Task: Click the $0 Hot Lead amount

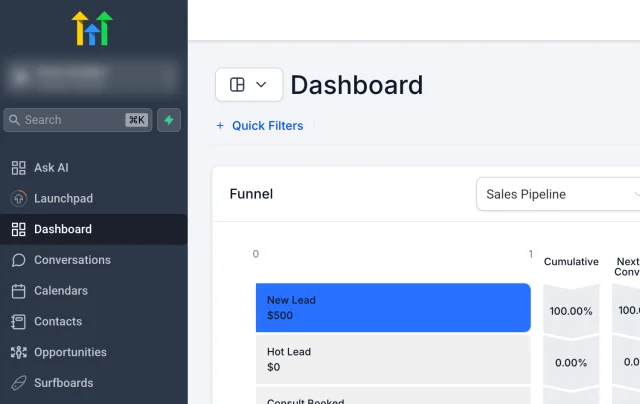Action: pos(273,367)
